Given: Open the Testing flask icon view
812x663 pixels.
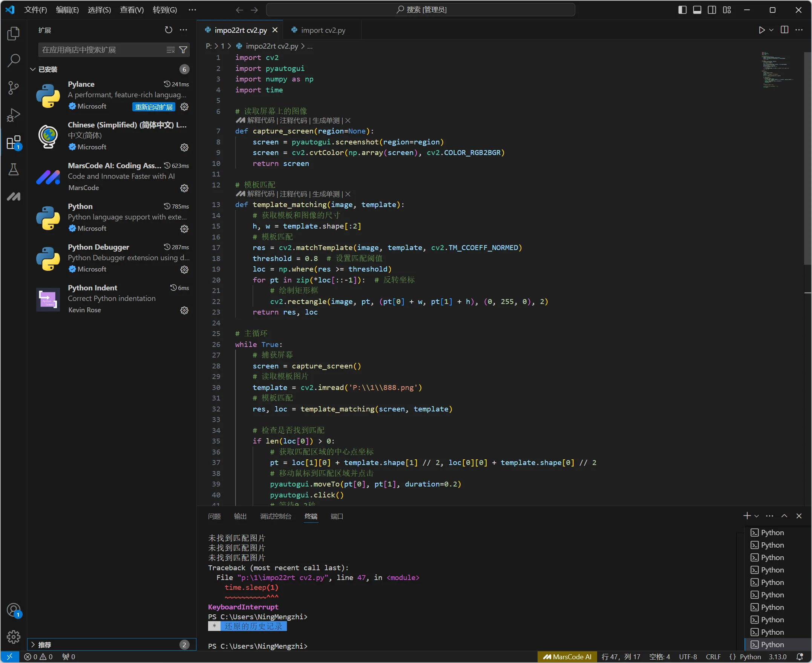Looking at the screenshot, I should (14, 169).
